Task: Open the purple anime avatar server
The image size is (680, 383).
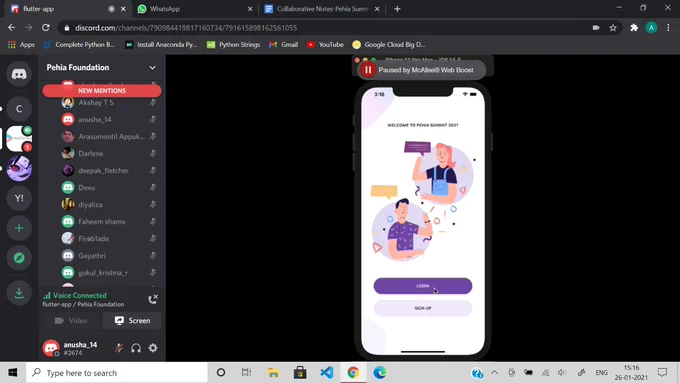Action: 19,168
